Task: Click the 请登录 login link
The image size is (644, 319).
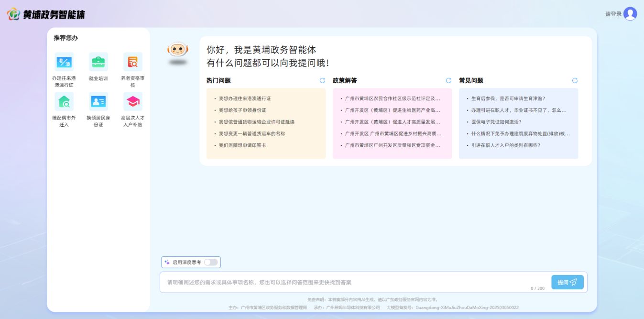Action: click(613, 14)
